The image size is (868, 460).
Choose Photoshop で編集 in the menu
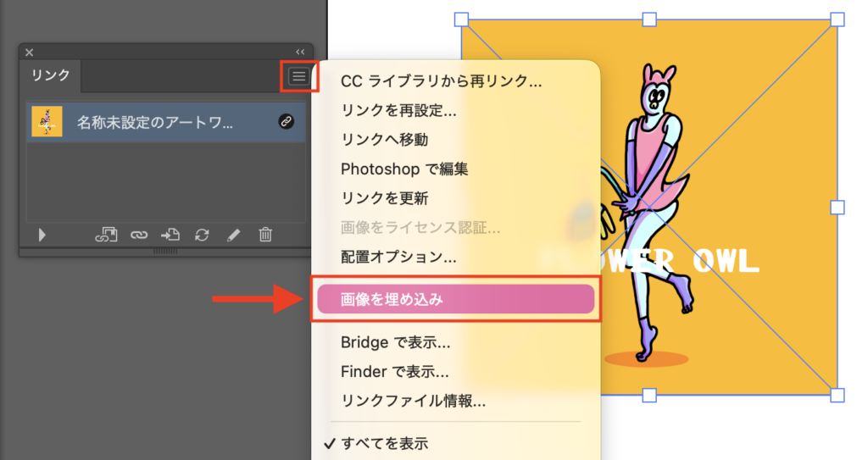[x=404, y=169]
